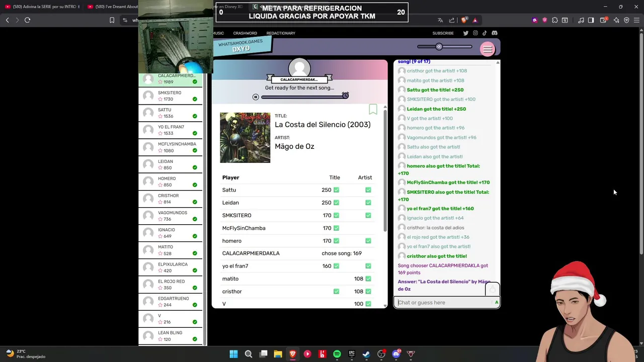
Task: Select player VAGOMUNDOS in the leaderboard
Action: [x=171, y=216]
